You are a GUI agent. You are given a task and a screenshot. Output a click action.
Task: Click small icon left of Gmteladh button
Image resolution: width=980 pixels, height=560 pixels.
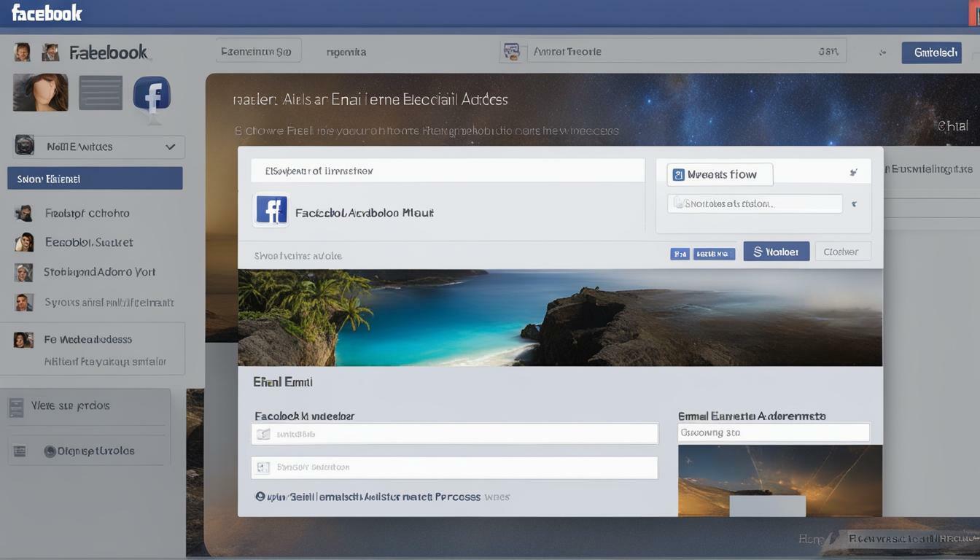(x=882, y=52)
